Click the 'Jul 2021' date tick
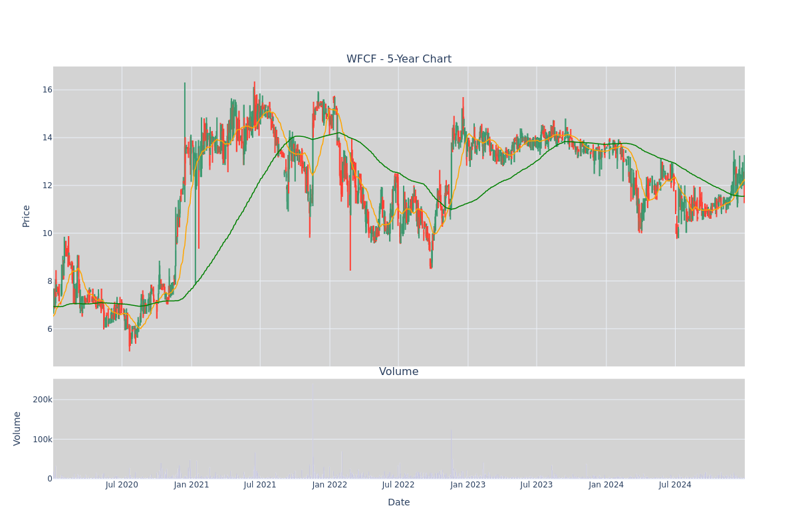This screenshot has height=532, width=798. pos(260,485)
